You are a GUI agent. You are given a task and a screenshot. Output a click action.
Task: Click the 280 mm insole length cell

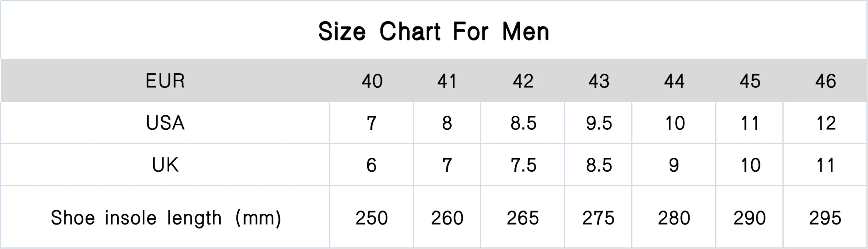[x=674, y=218]
